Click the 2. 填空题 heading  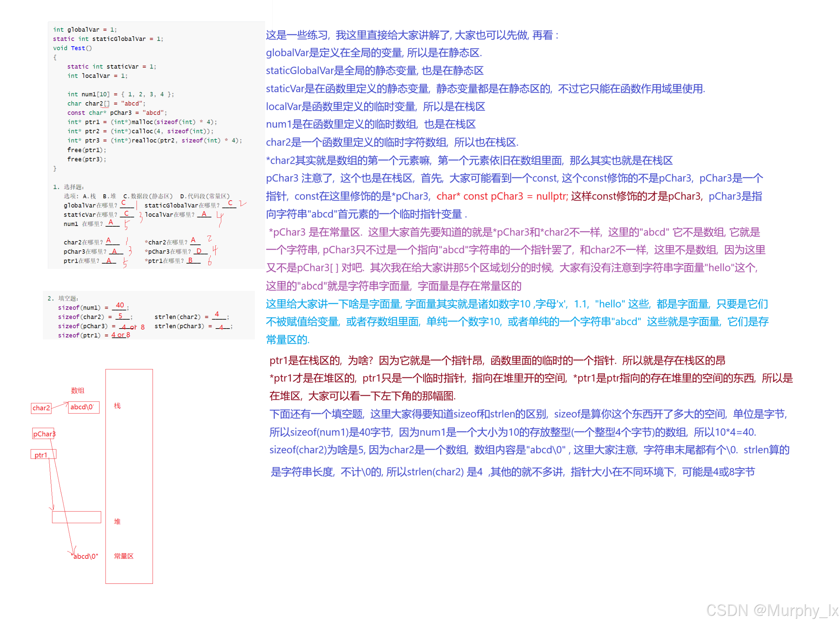pyautogui.click(x=63, y=298)
